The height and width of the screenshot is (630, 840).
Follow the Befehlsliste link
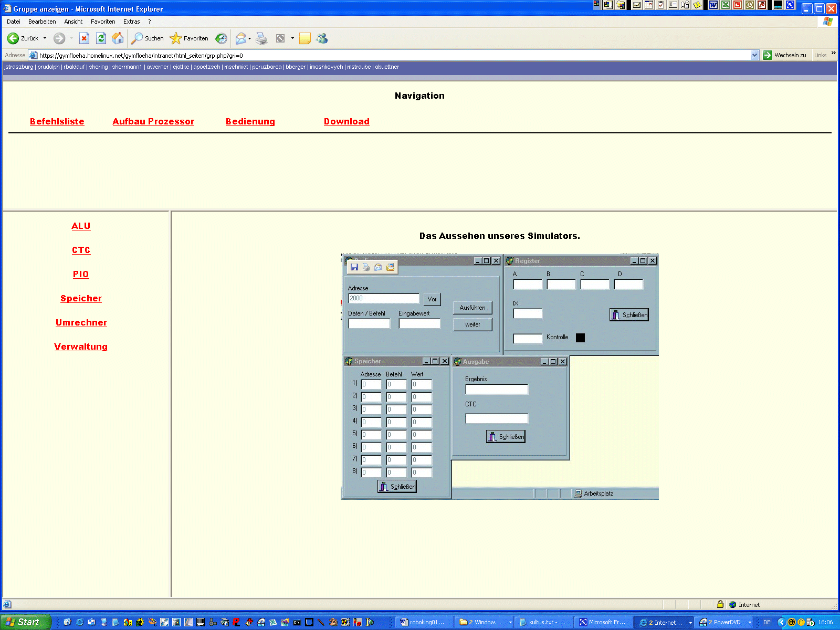pyautogui.click(x=57, y=121)
